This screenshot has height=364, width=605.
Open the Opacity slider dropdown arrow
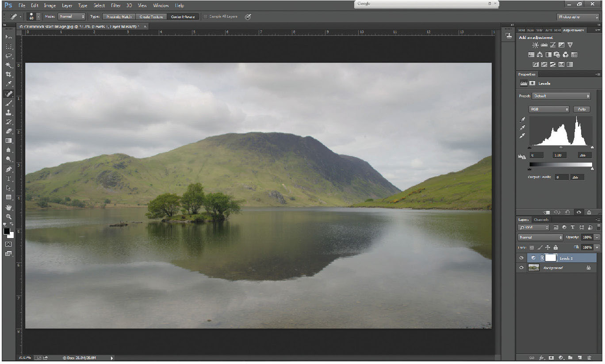(597, 237)
